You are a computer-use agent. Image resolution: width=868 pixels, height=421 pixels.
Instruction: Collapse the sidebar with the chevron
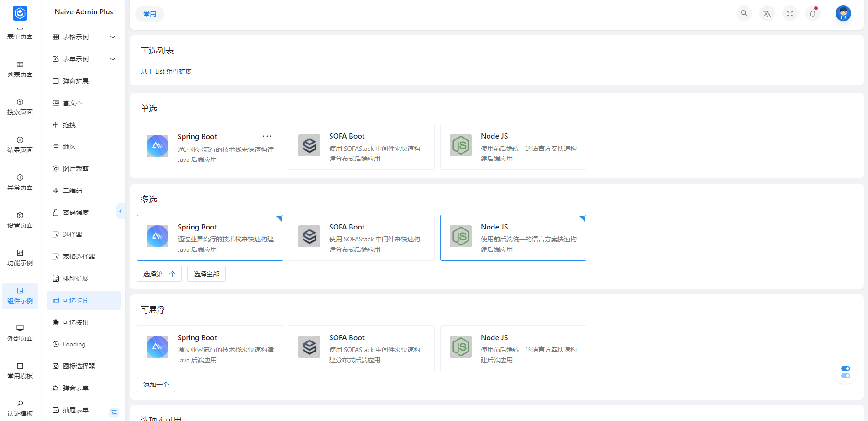click(x=121, y=211)
